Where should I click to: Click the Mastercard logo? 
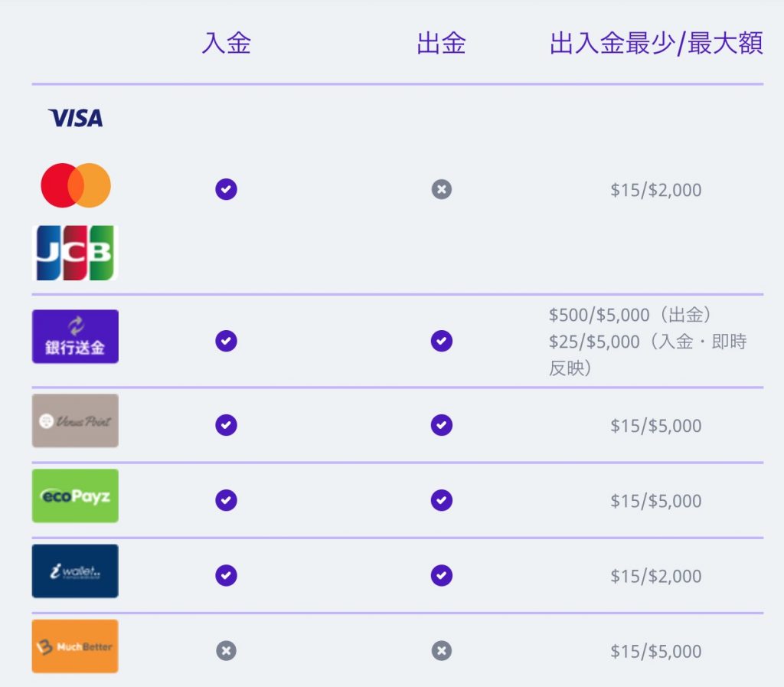coord(76,185)
